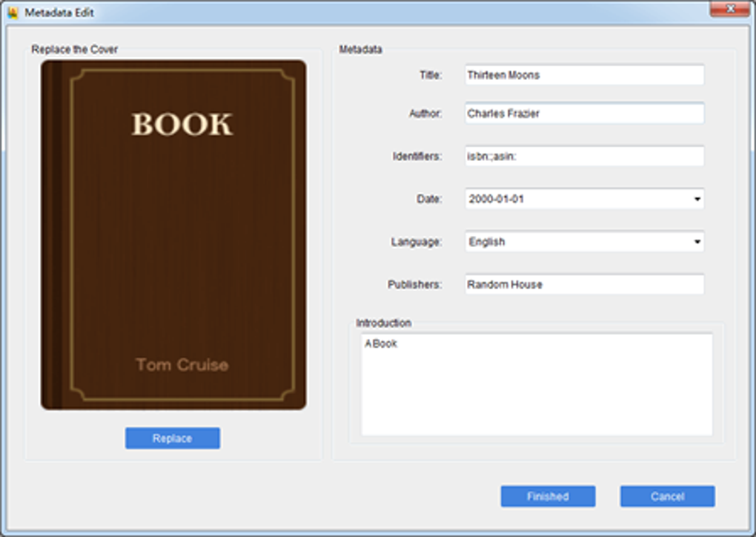Close the Metadata Edit window
Screen dimensions: 756x537
point(730,9)
